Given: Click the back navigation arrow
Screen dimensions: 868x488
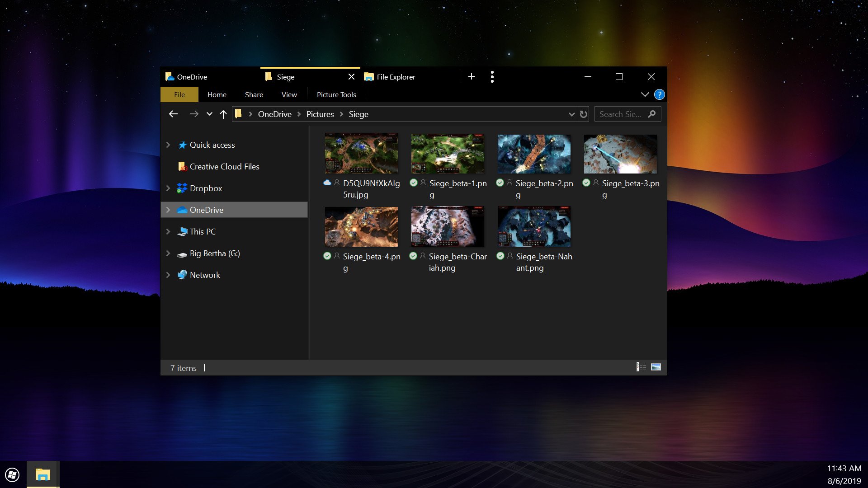Looking at the screenshot, I should tap(173, 114).
